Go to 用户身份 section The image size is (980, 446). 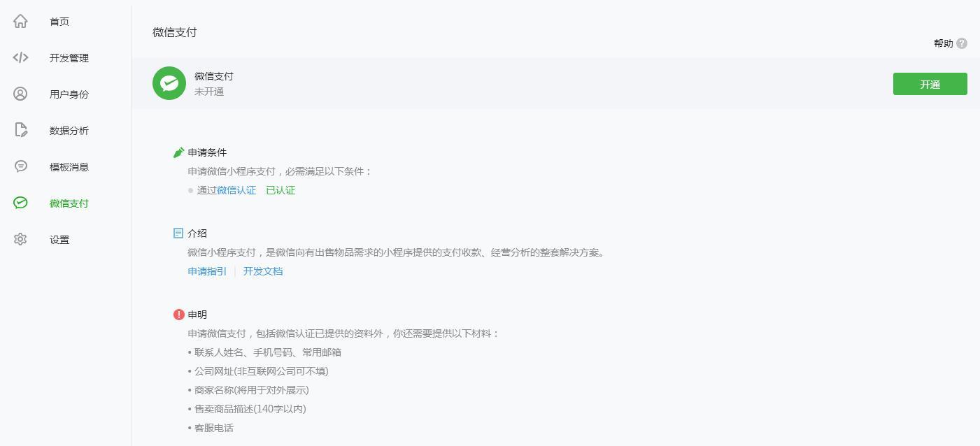pyautogui.click(x=69, y=94)
